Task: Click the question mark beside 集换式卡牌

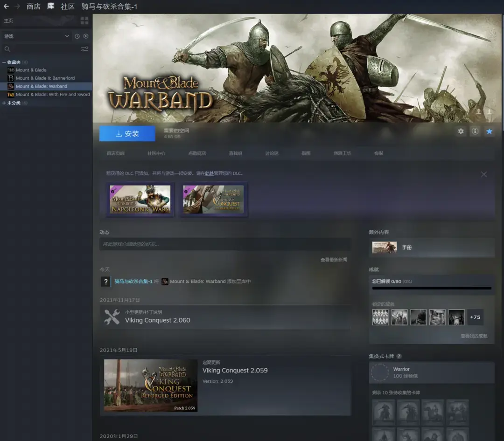Action: click(x=399, y=356)
